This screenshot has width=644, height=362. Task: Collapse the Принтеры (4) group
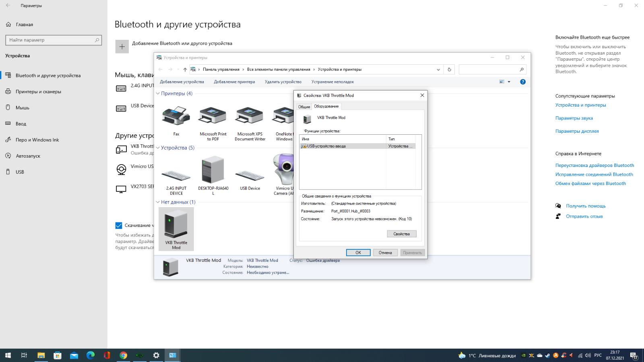(x=158, y=94)
